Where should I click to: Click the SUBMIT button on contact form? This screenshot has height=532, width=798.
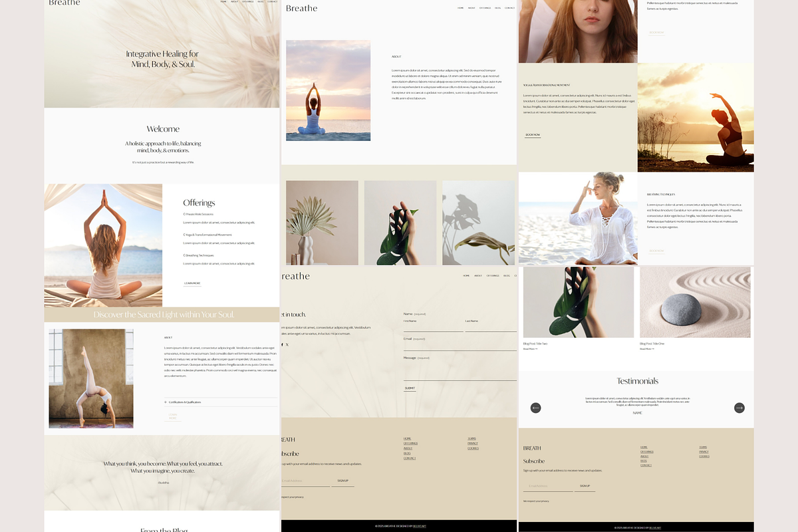coord(410,388)
